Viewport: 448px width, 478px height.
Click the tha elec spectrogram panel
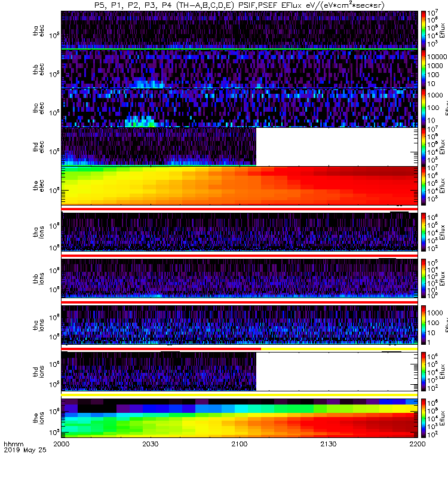coord(240,30)
